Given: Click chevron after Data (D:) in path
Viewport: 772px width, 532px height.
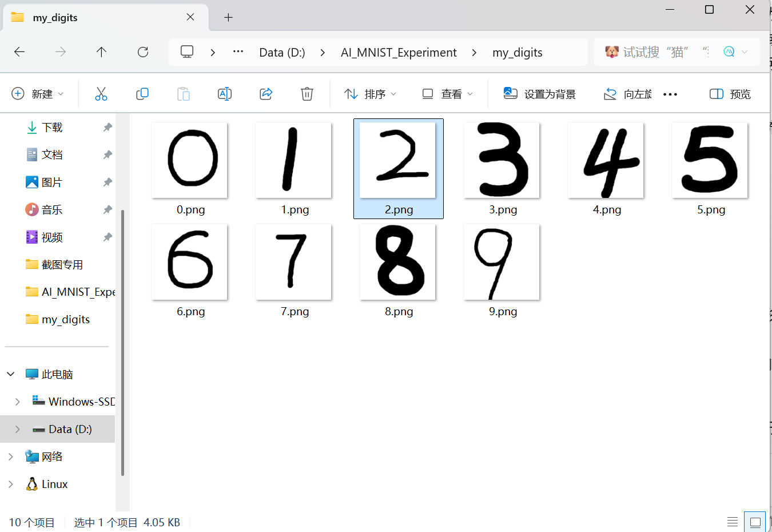Looking at the screenshot, I should pos(323,52).
